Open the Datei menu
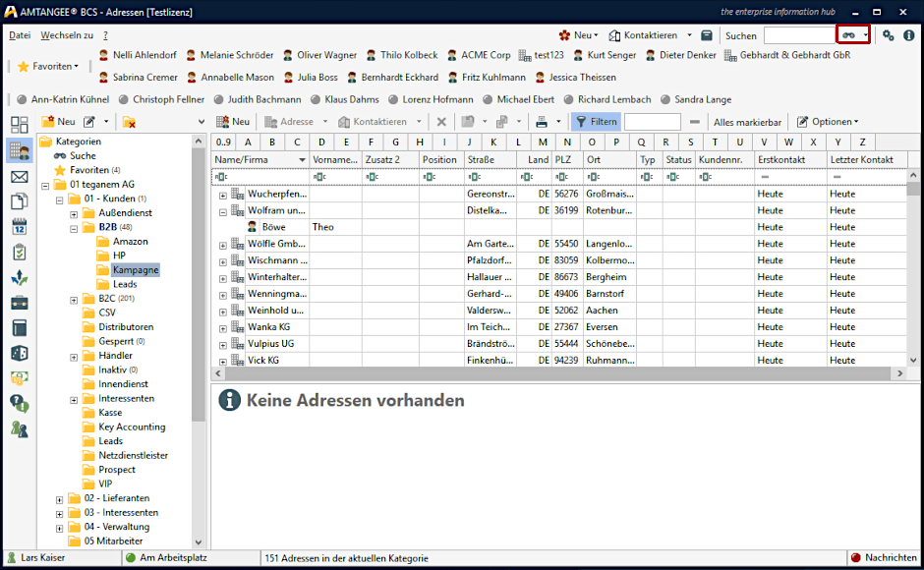The image size is (924, 570). pos(20,35)
